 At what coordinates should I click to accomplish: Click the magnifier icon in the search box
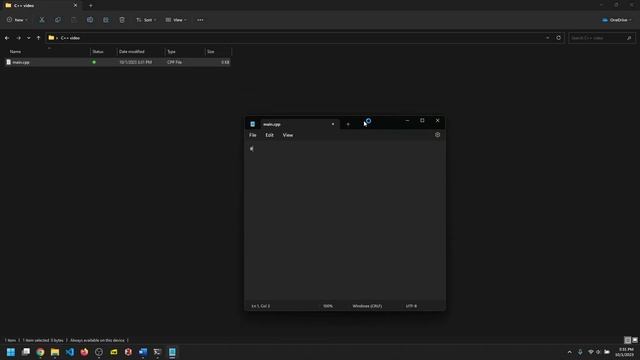click(629, 38)
